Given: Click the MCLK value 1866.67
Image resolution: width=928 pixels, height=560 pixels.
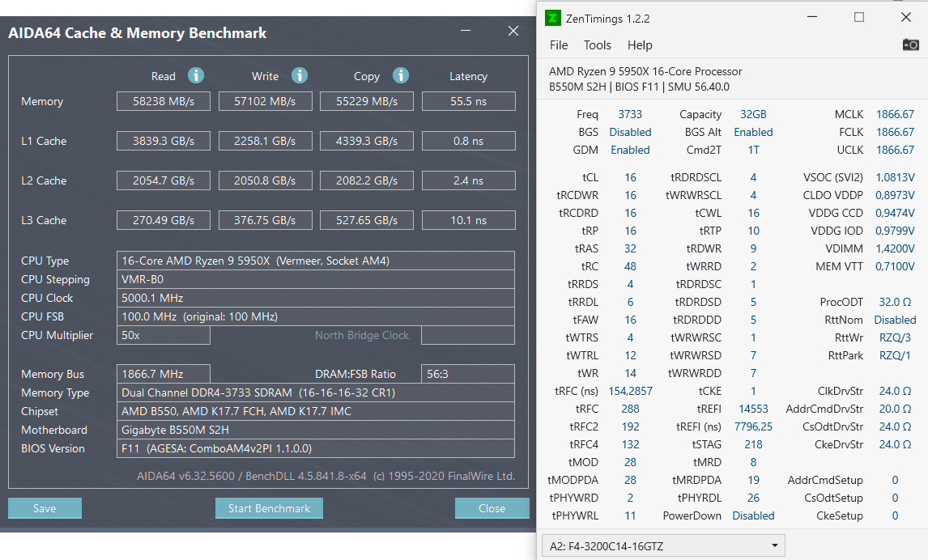Looking at the screenshot, I should (x=895, y=114).
